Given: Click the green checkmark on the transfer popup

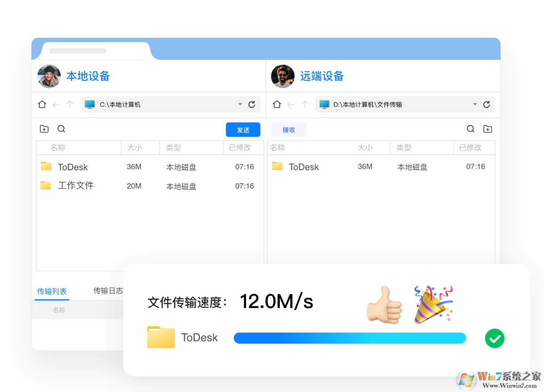Looking at the screenshot, I should pos(494,338).
